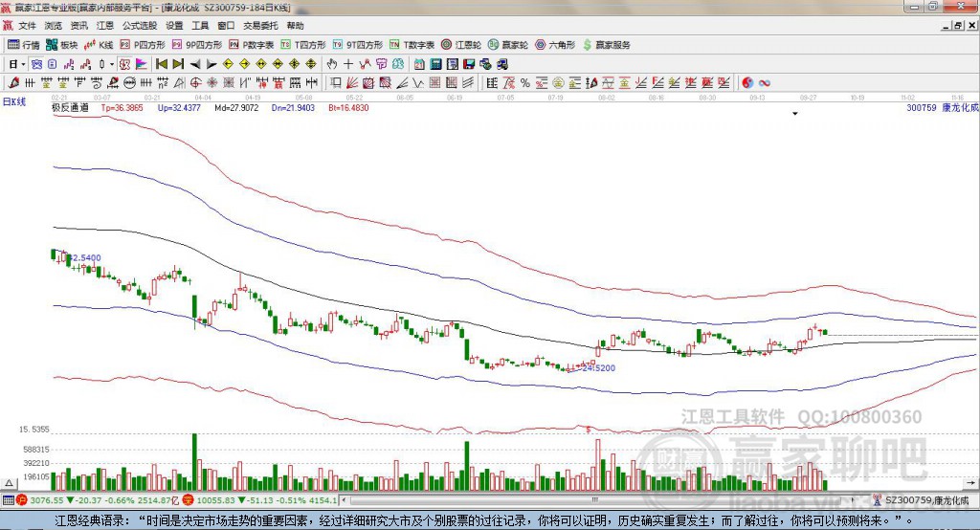Open the 文件 menu
The width and height of the screenshot is (980, 530).
(27, 26)
